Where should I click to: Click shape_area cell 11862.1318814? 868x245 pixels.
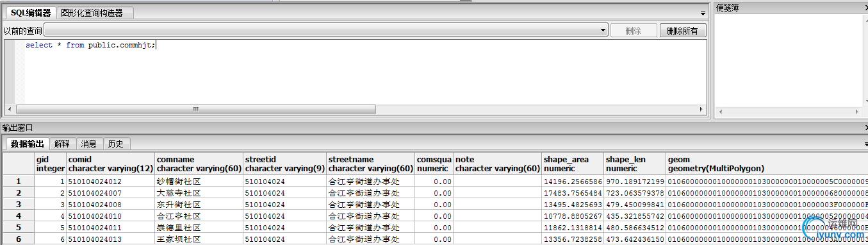tap(573, 227)
